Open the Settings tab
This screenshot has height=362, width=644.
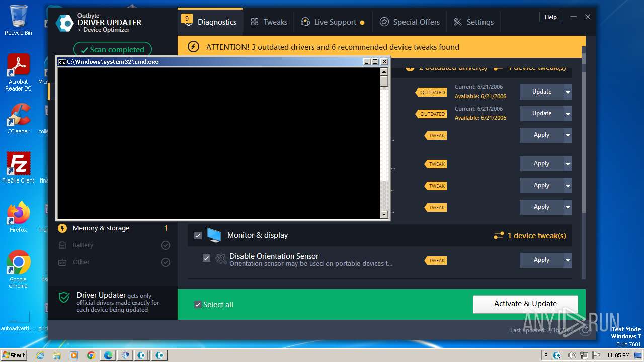473,22
